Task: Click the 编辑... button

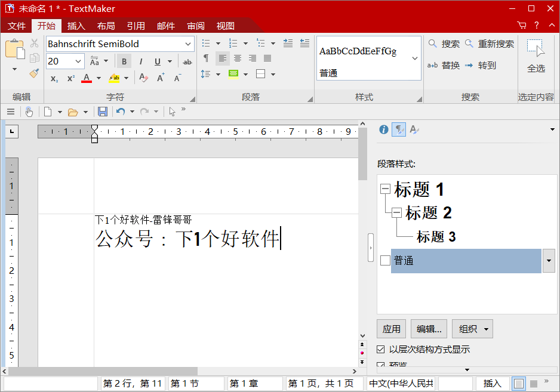Action: (429, 329)
